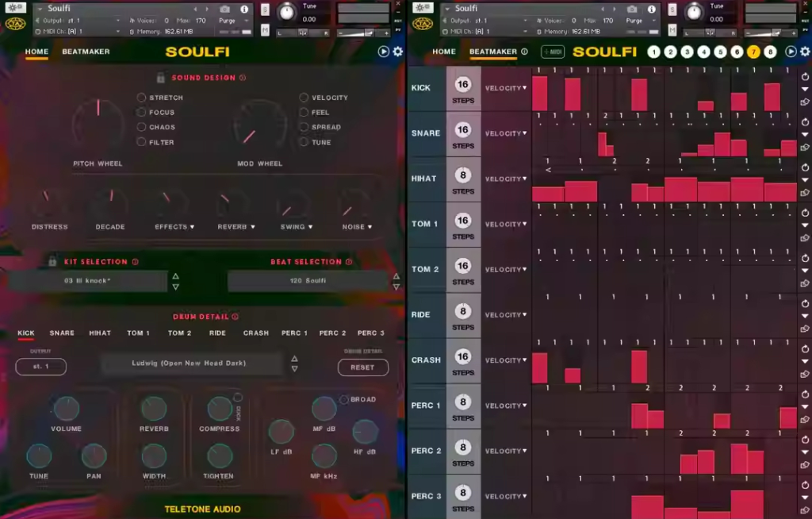The image size is (812, 519).
Task: Click the st. 1 output button
Action: coord(41,367)
